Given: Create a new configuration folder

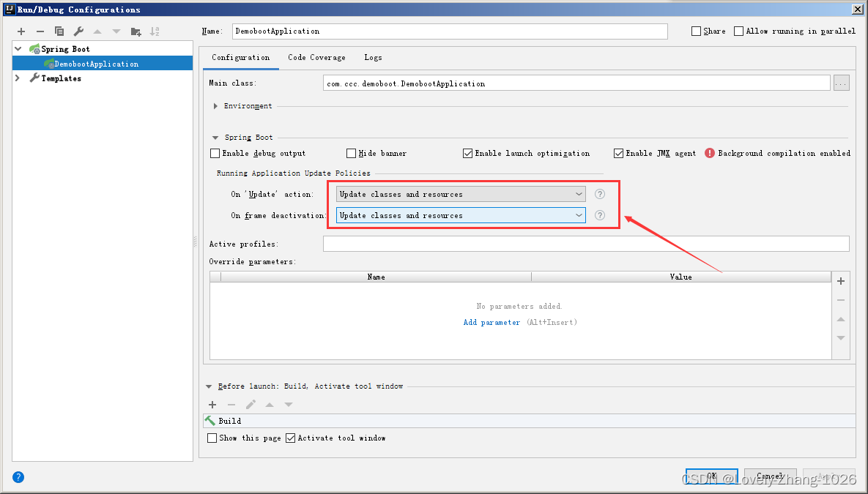Looking at the screenshot, I should (136, 31).
